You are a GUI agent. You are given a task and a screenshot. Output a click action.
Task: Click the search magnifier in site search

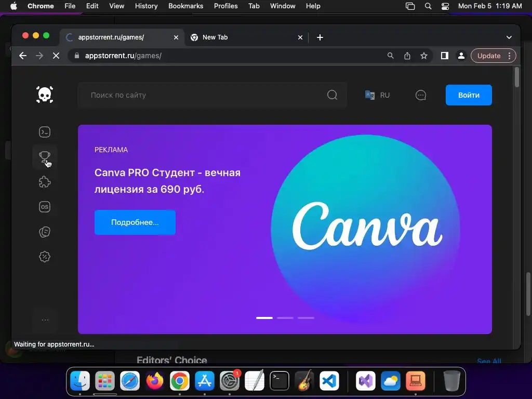point(332,95)
